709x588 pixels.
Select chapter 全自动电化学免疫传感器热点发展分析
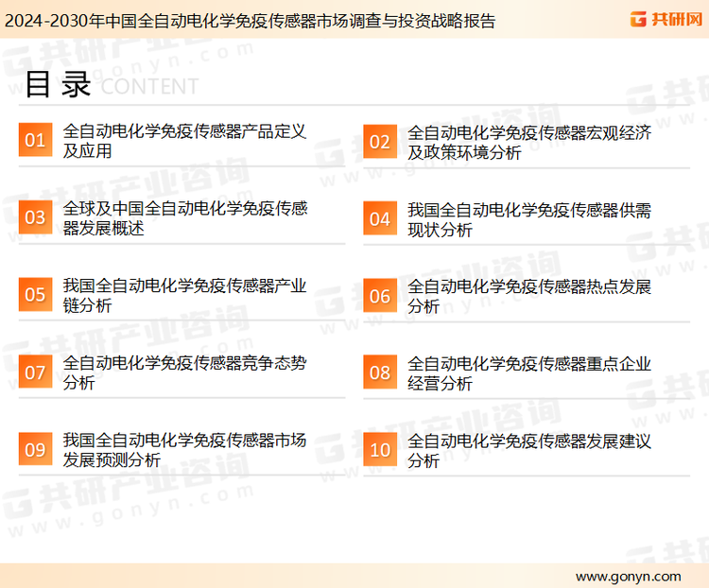[529, 297]
